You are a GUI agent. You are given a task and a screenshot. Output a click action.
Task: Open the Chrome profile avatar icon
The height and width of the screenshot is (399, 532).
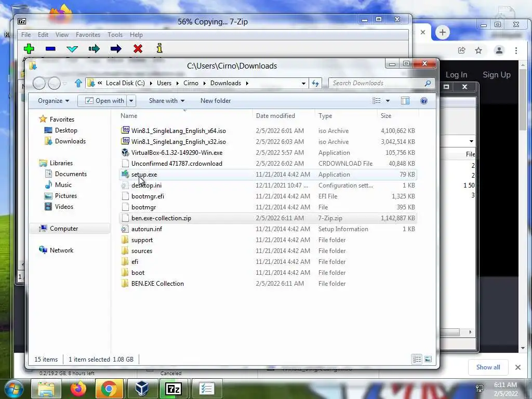[499, 50]
